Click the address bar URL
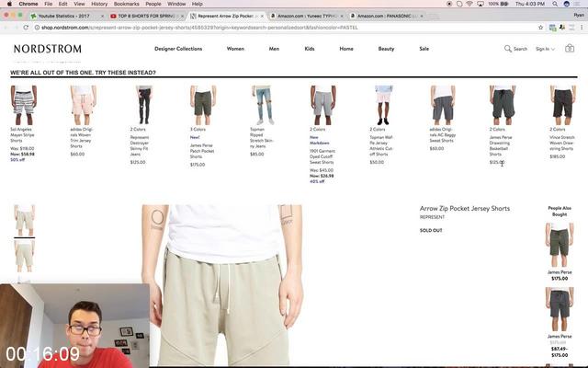 tap(199, 28)
